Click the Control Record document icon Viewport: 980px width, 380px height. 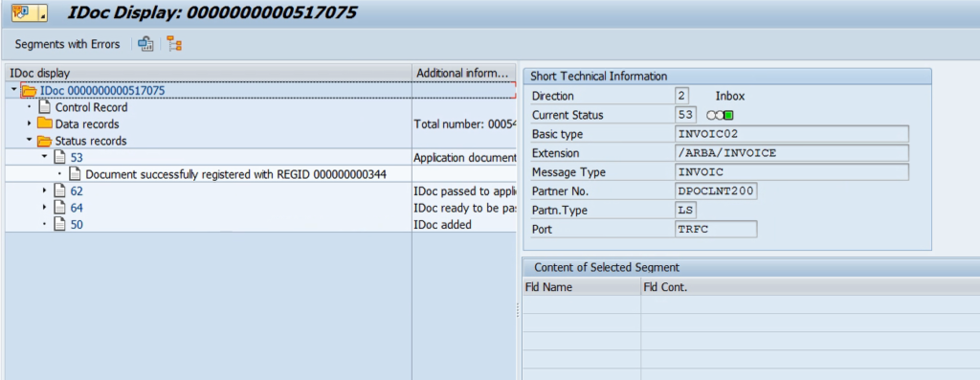[44, 107]
